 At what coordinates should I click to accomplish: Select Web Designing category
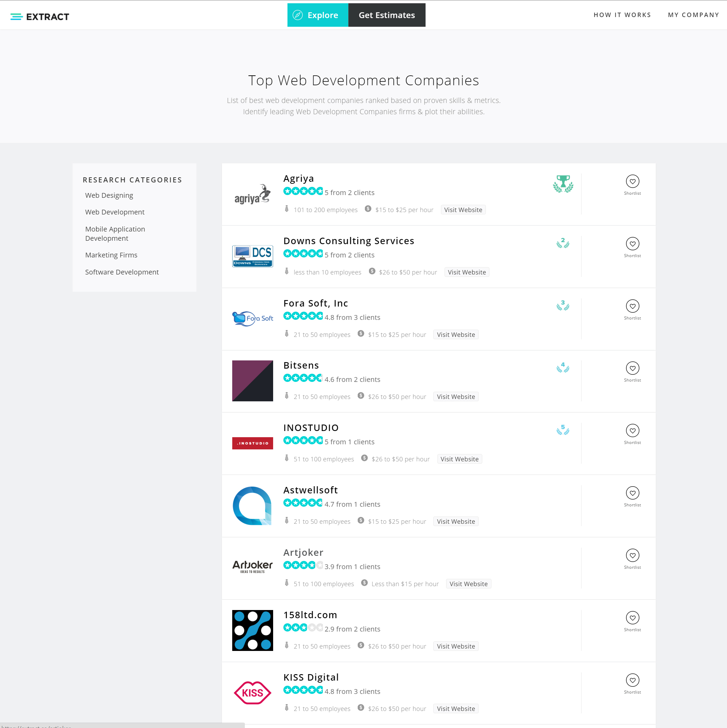tap(109, 195)
